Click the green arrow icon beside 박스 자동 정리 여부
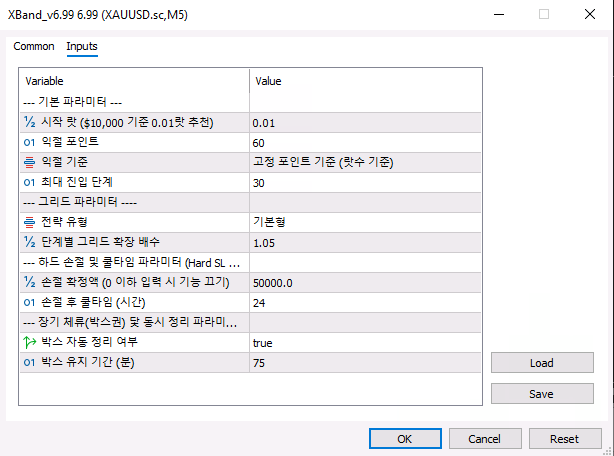 point(29,342)
